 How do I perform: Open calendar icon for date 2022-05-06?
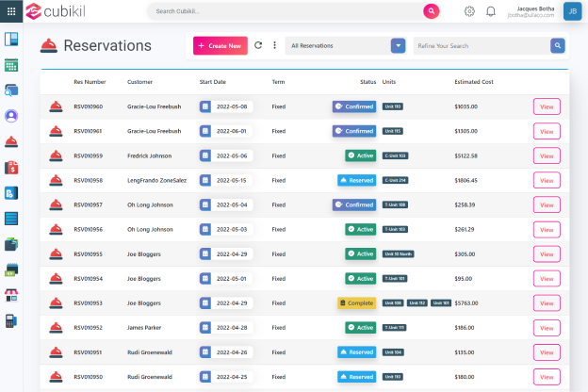[205, 155]
